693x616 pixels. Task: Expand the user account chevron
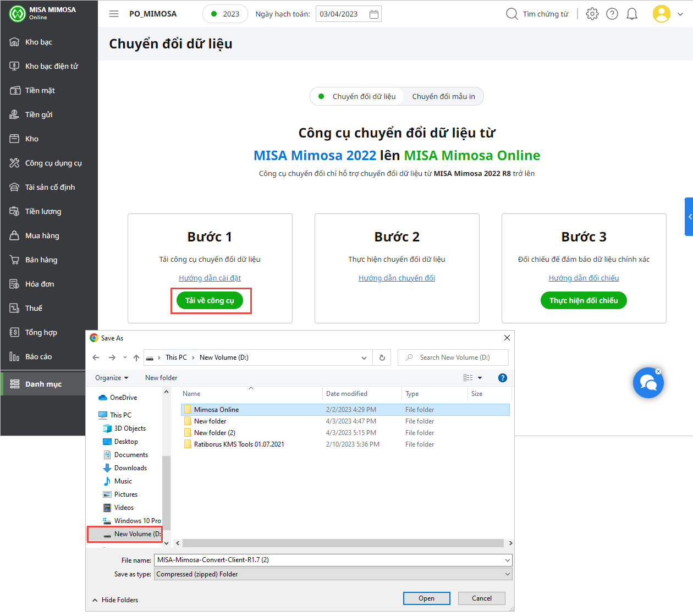pyautogui.click(x=680, y=14)
